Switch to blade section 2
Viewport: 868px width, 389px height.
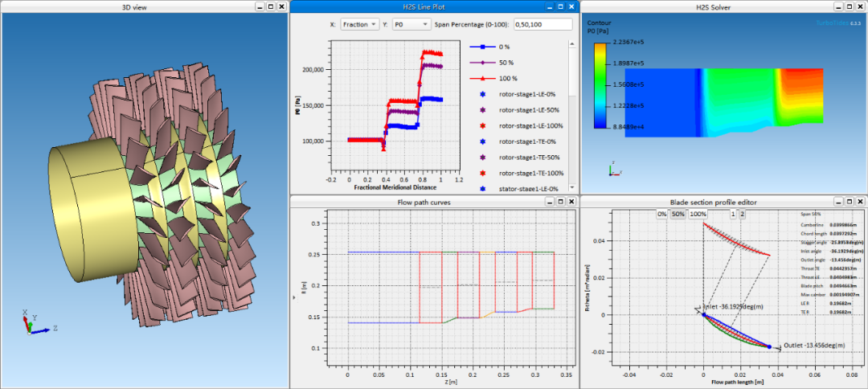[743, 215]
